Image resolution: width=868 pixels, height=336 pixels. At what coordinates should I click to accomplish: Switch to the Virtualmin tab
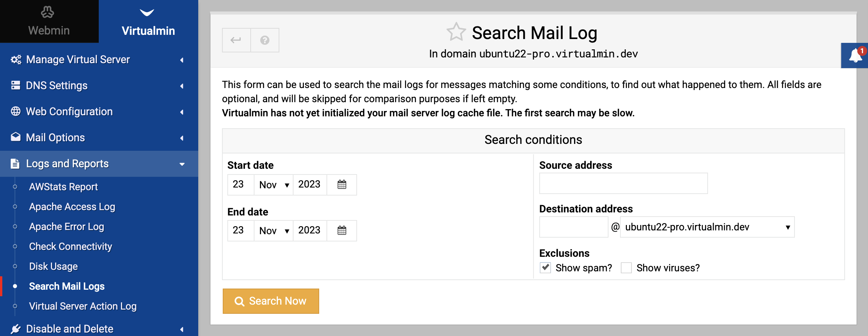148,21
